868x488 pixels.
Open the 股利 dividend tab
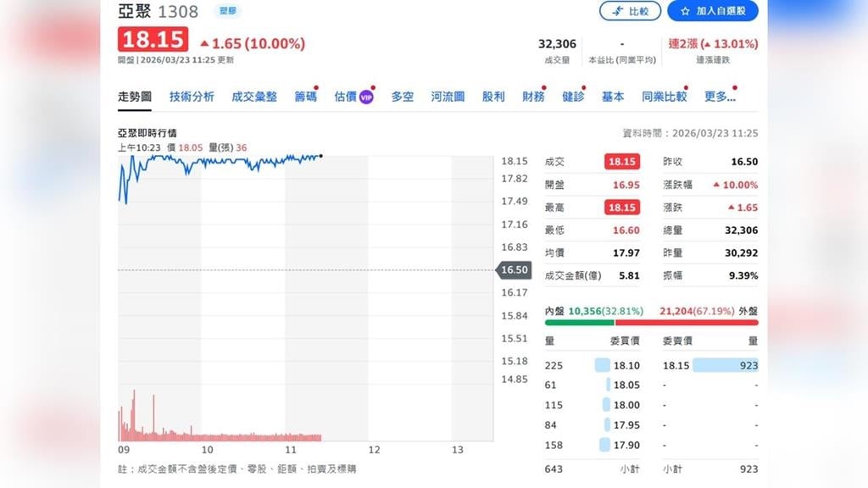click(x=493, y=97)
